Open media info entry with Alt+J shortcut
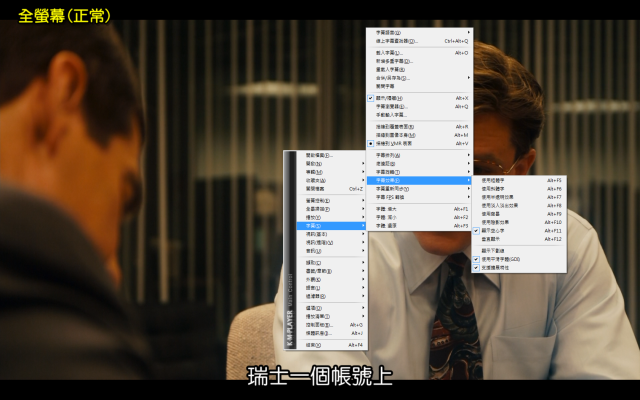This screenshot has height=400, width=640. click(x=331, y=333)
